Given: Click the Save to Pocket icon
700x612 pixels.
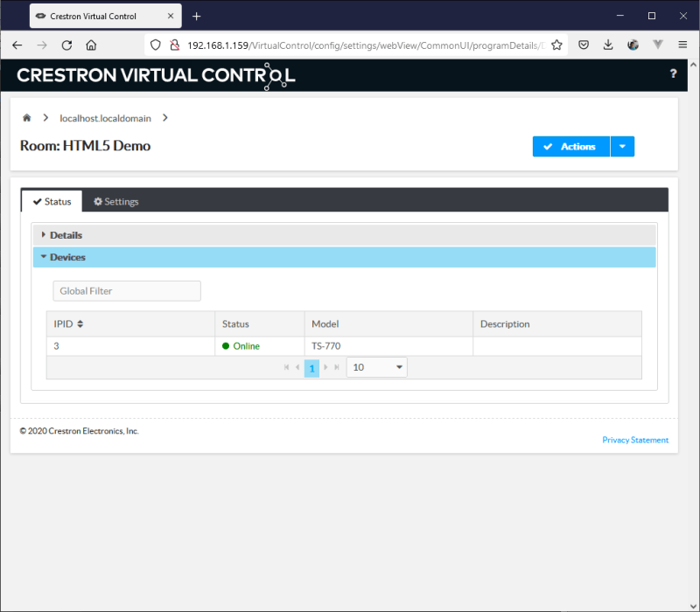Looking at the screenshot, I should coord(583,45).
